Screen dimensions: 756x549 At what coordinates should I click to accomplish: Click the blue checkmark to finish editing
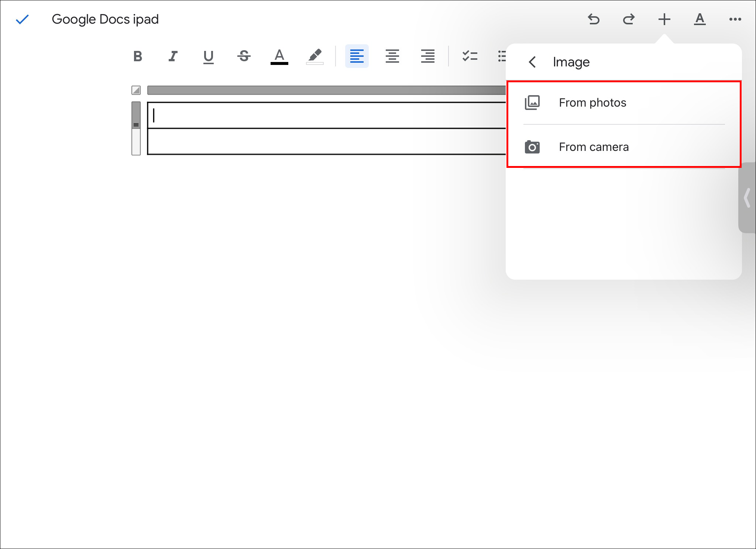[22, 19]
